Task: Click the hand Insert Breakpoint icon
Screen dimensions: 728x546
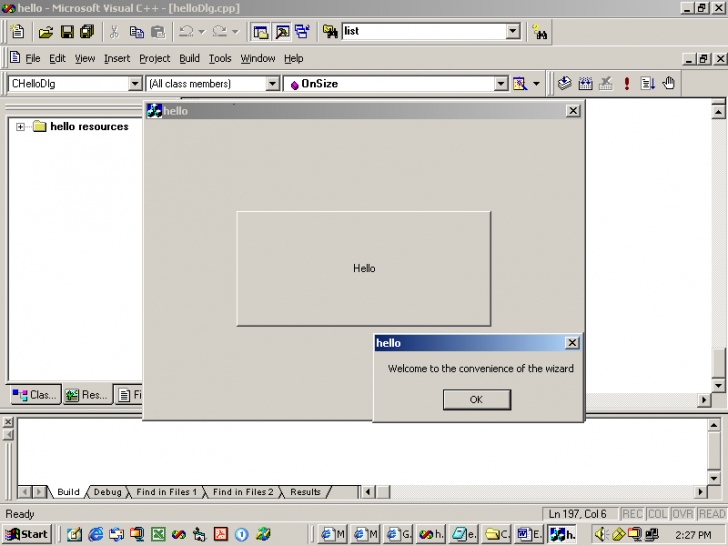Action: click(669, 84)
